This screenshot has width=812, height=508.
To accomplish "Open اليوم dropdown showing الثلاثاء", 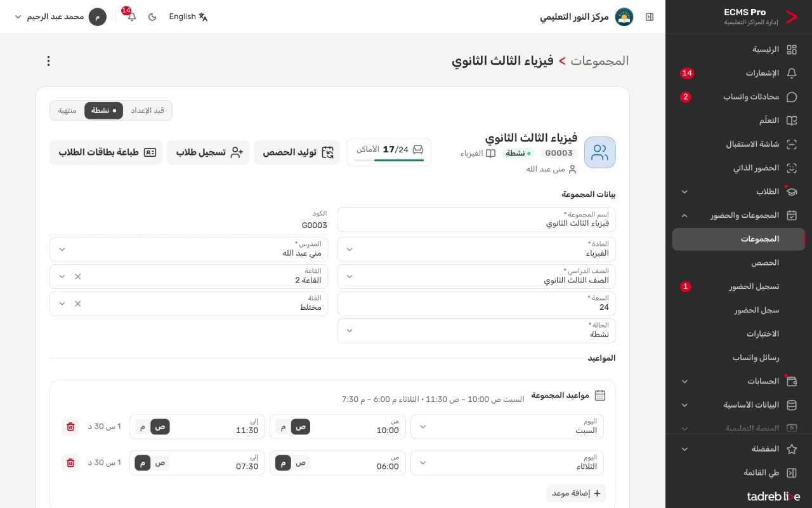I will (x=507, y=463).
